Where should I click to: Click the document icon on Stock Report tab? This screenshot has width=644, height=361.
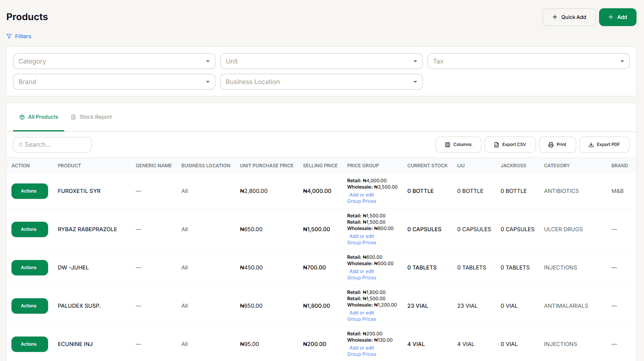pos(73,117)
